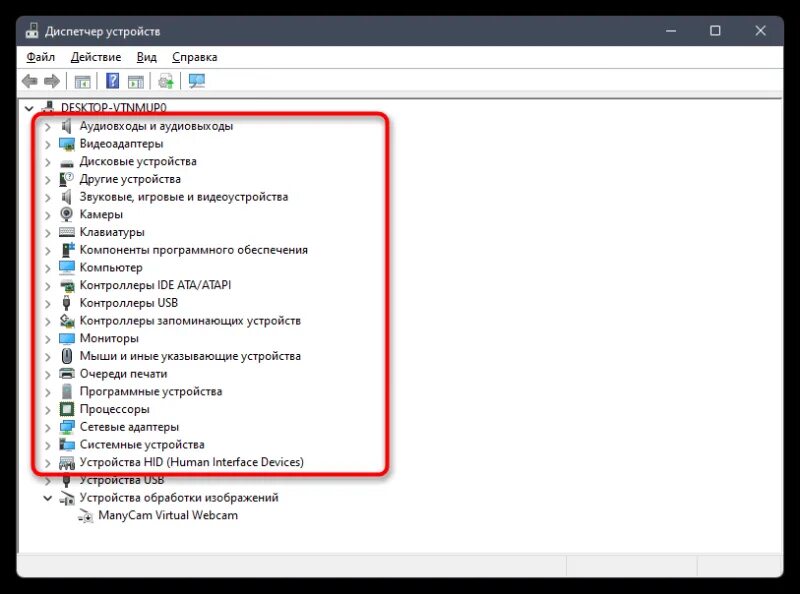Select the Звуковые, игровые и видеоустройства row

[x=184, y=197]
